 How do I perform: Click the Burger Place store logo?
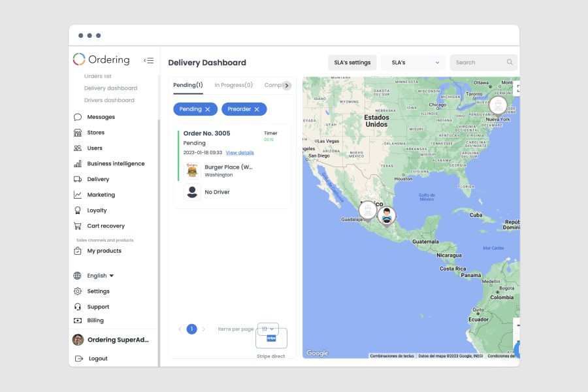tap(192, 171)
